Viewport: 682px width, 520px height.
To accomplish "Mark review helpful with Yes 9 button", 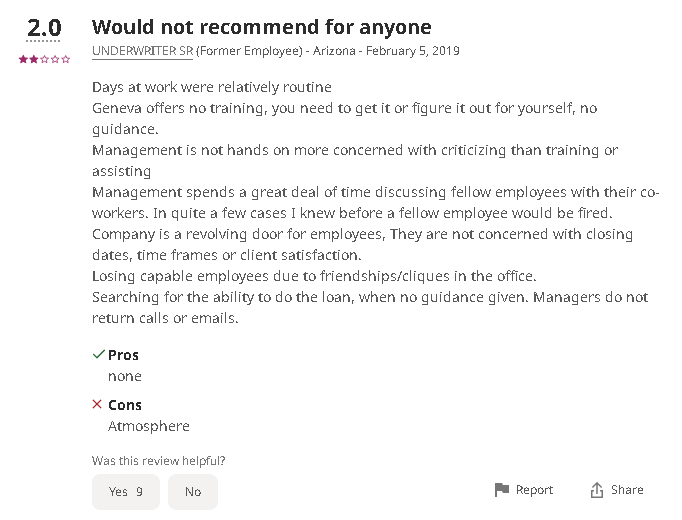I will (x=126, y=492).
